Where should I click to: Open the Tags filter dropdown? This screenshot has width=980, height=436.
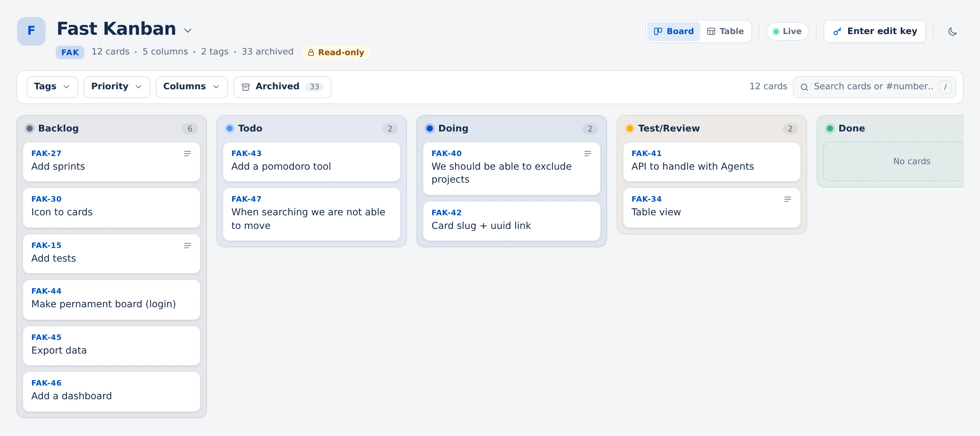52,87
